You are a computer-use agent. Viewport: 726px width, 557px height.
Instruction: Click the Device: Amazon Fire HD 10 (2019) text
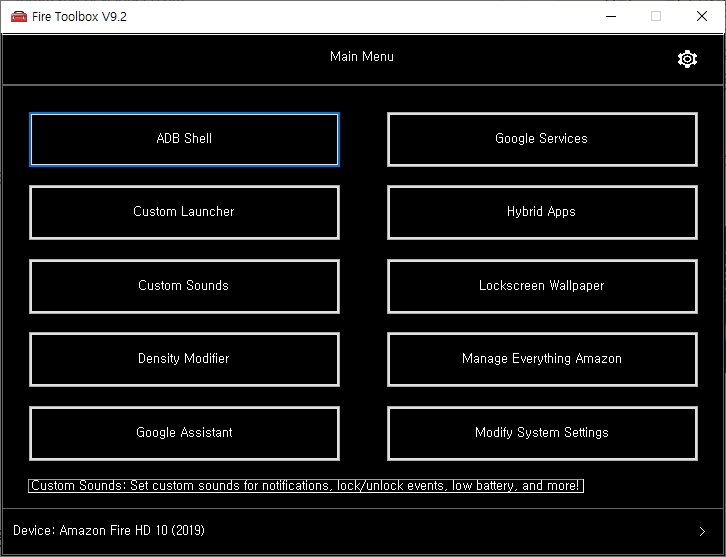click(109, 531)
